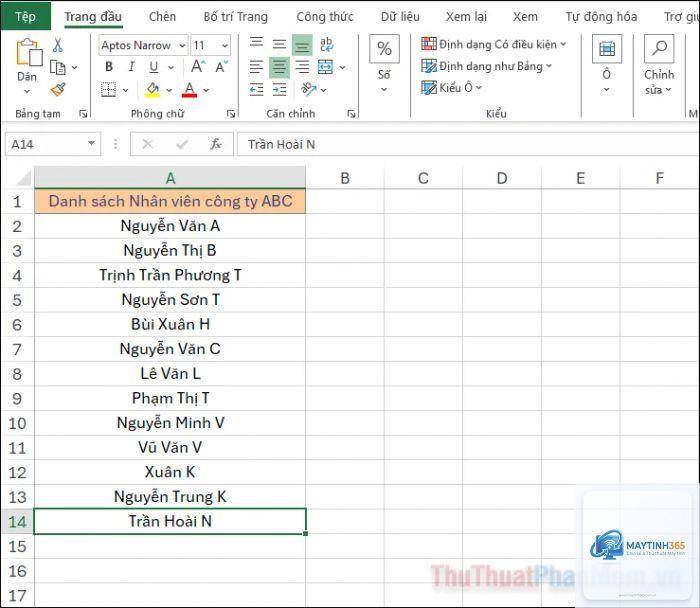The width and height of the screenshot is (700, 608).
Task: Click the Cancel X icon in formula bar
Action: coord(147,144)
